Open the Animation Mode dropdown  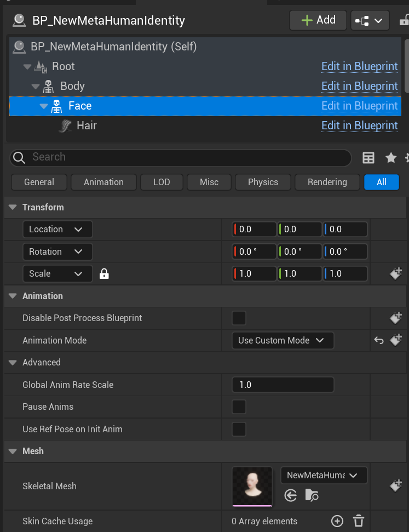click(x=283, y=341)
